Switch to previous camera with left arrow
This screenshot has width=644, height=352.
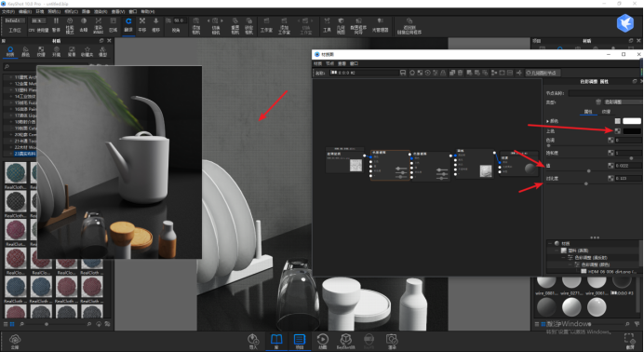208,20
